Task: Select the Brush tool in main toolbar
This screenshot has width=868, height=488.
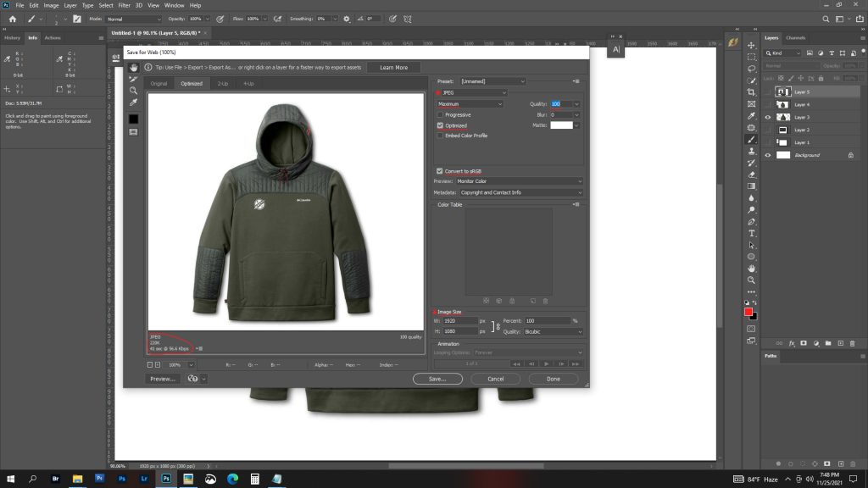Action: [751, 140]
